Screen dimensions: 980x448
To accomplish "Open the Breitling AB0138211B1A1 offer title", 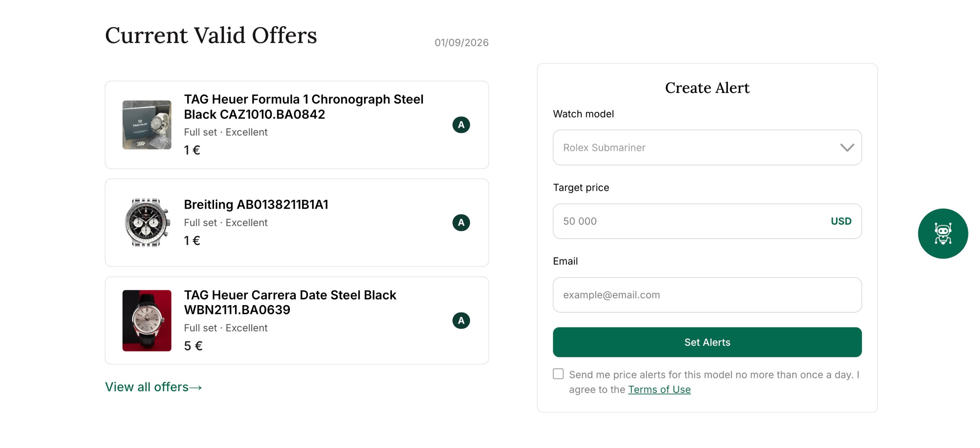I will (x=256, y=204).
